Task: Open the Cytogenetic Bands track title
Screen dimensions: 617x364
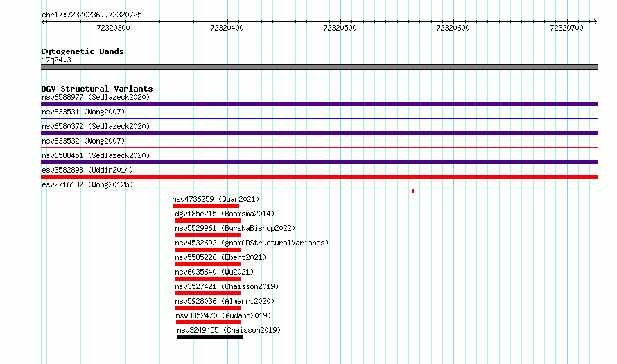Action: point(82,51)
